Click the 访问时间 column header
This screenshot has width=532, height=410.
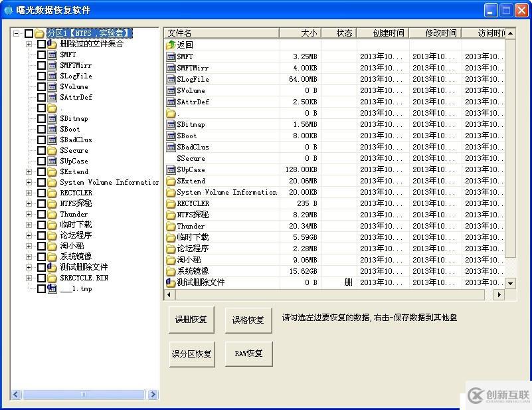tap(483, 33)
